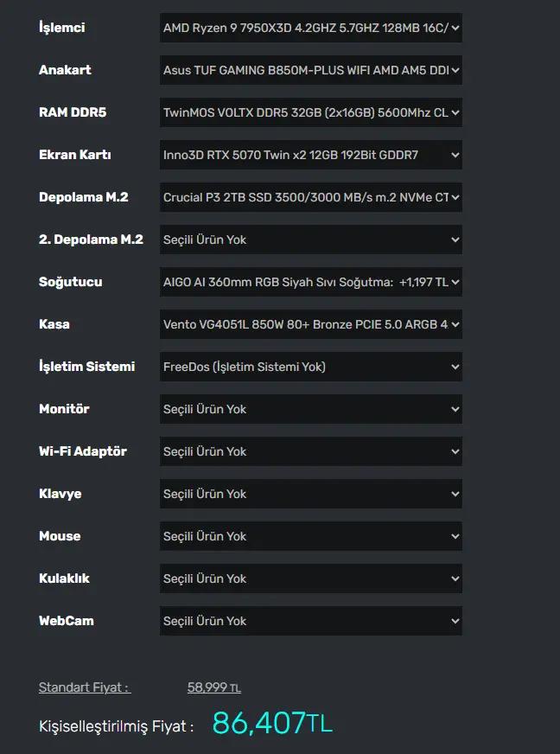Click the Kasa row label
This screenshot has height=754, width=560.
pyautogui.click(x=54, y=323)
